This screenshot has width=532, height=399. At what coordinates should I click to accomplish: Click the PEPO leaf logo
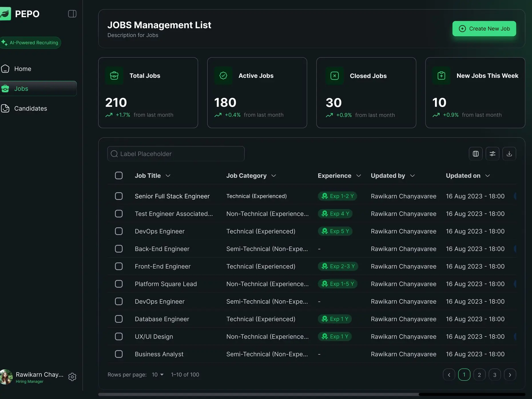[5, 14]
